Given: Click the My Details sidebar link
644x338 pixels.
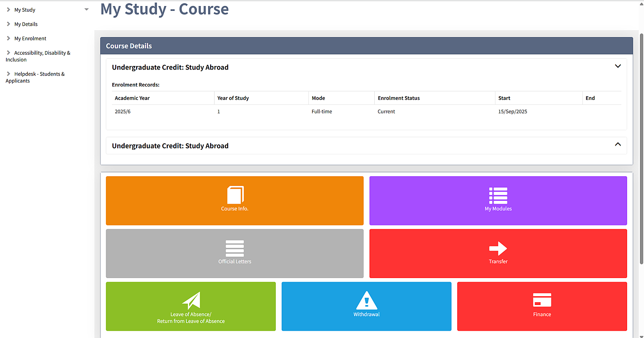Looking at the screenshot, I should coord(26,24).
